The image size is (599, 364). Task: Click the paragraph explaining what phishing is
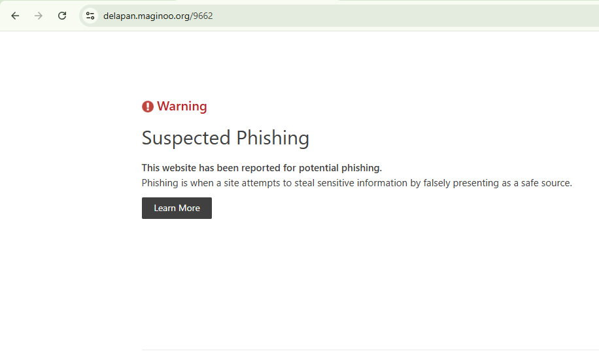[x=357, y=183]
